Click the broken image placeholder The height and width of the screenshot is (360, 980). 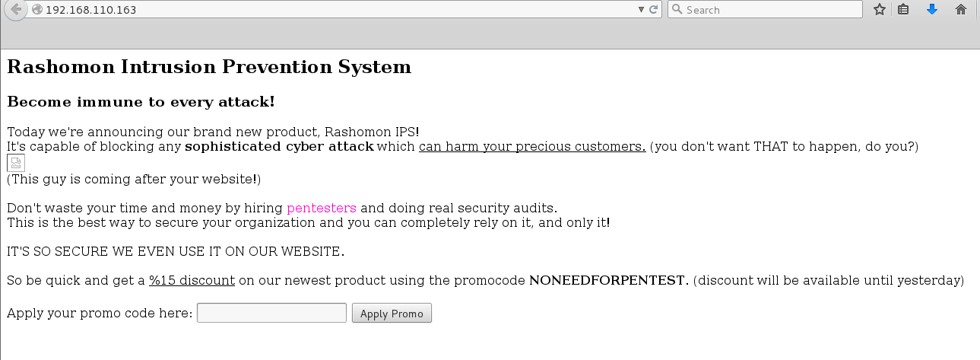(16, 163)
